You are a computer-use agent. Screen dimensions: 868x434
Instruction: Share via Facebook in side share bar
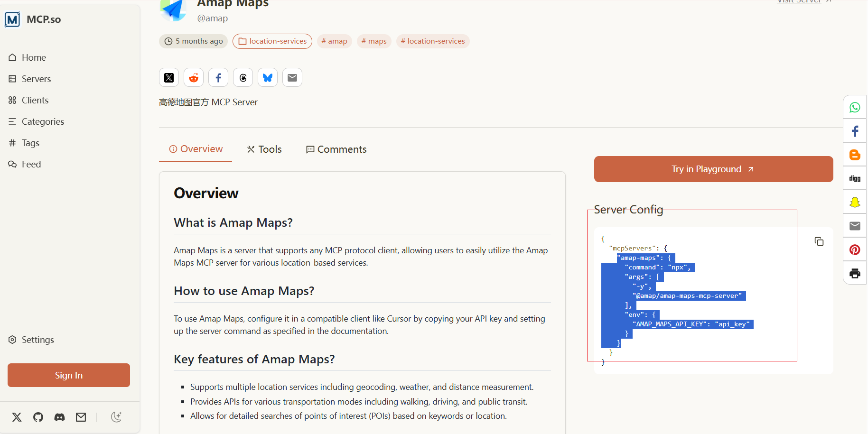coord(855,131)
